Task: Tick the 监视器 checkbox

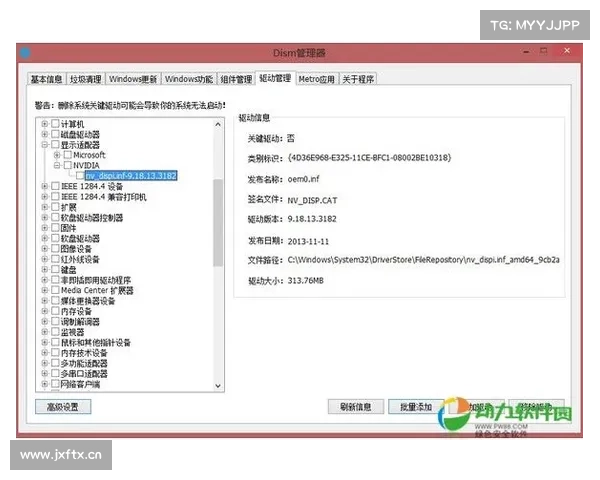Action: [55, 331]
